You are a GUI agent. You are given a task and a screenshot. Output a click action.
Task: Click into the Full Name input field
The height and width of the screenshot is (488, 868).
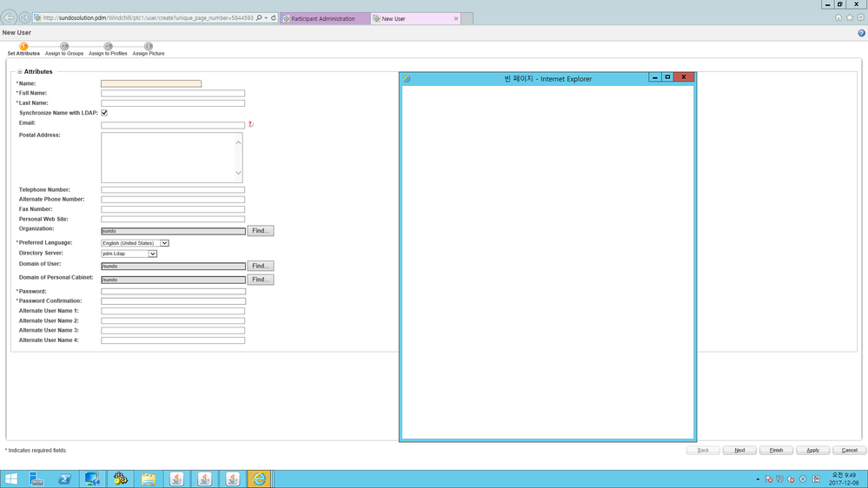[173, 94]
